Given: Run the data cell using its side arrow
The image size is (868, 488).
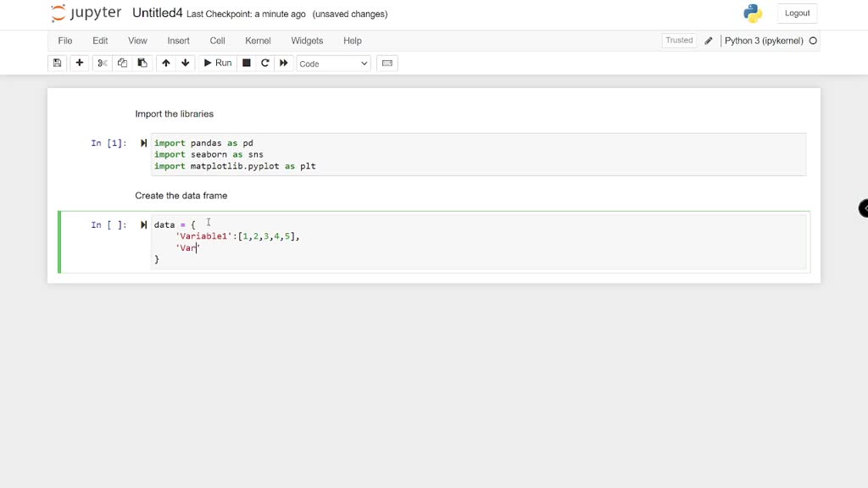Looking at the screenshot, I should (143, 225).
